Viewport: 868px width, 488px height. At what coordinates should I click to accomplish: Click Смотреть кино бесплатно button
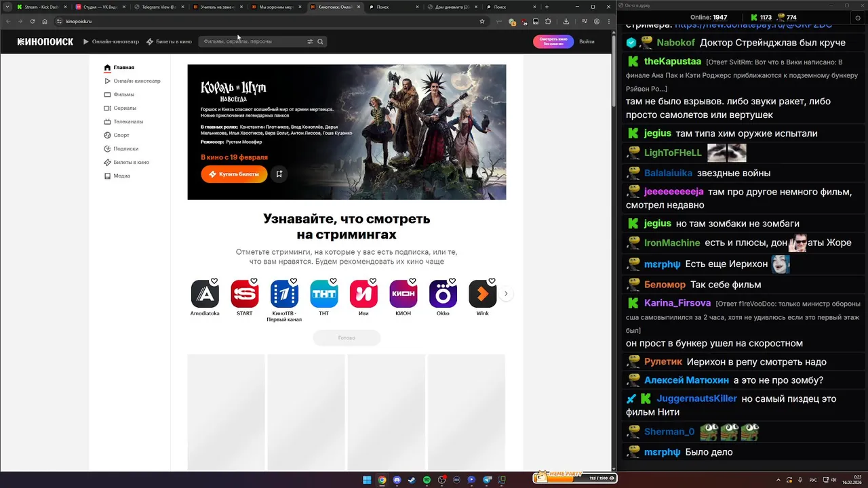(553, 41)
